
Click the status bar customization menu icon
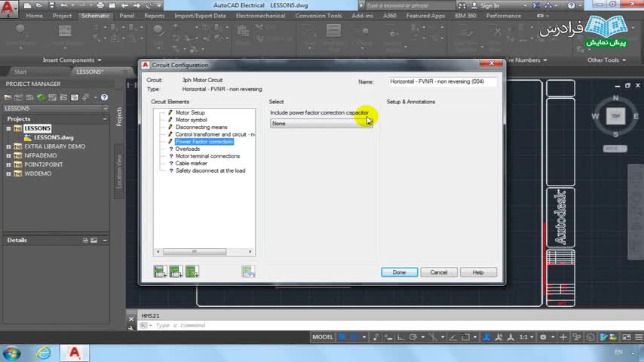639,337
